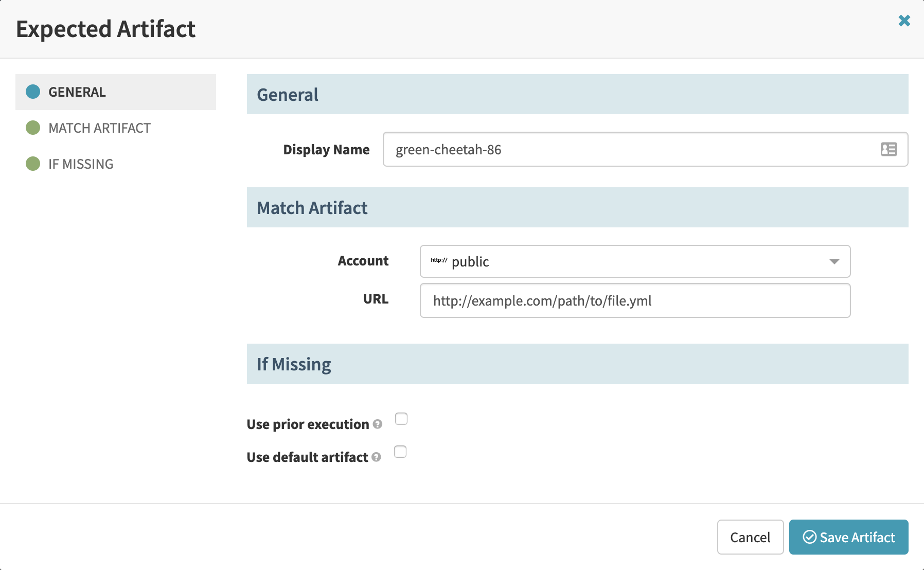The width and height of the screenshot is (924, 570).
Task: Select the MATCH ARTIFACT sidebar section
Action: [x=99, y=128]
